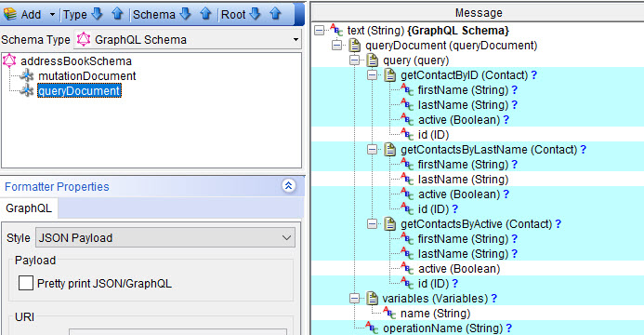This screenshot has width=644, height=335.
Task: Collapse the getContactsByLastName node
Action: [372, 150]
